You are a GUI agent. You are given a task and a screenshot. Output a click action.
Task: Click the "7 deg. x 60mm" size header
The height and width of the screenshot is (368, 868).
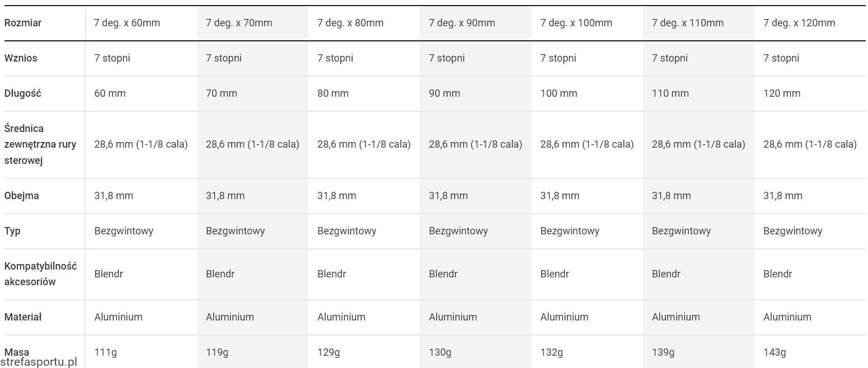pyautogui.click(x=127, y=23)
